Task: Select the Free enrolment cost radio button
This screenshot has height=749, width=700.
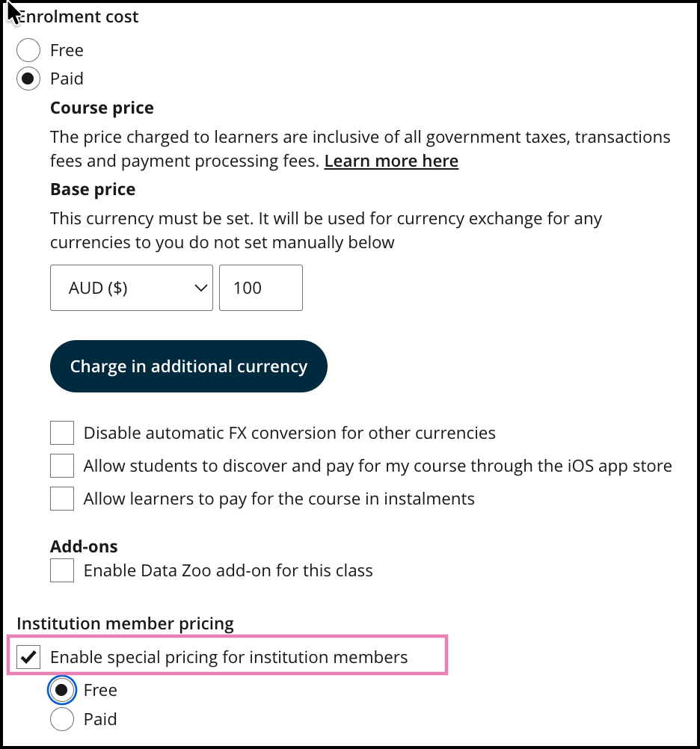Action: (x=28, y=51)
